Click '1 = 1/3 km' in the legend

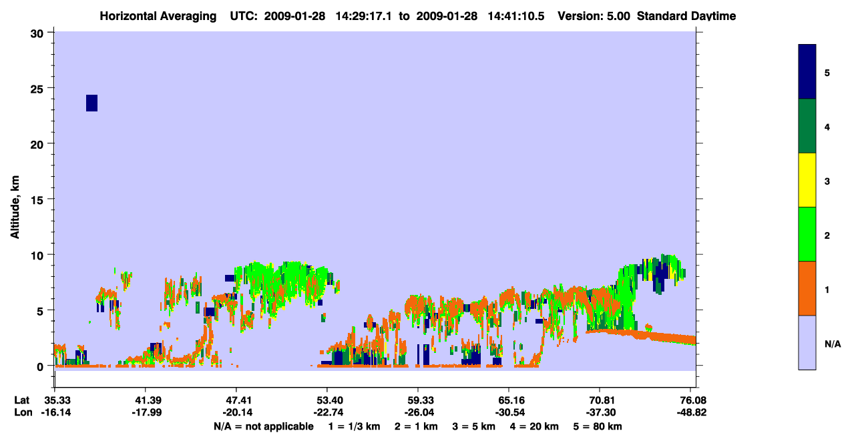point(355,426)
